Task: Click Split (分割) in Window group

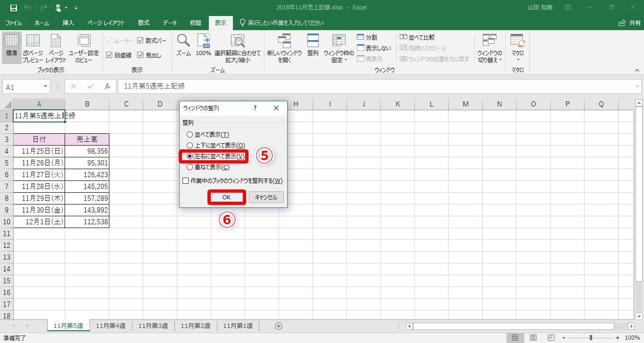Action: tap(367, 37)
